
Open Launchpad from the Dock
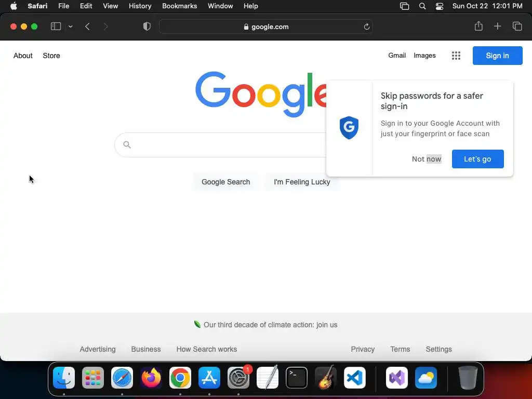pos(93,378)
